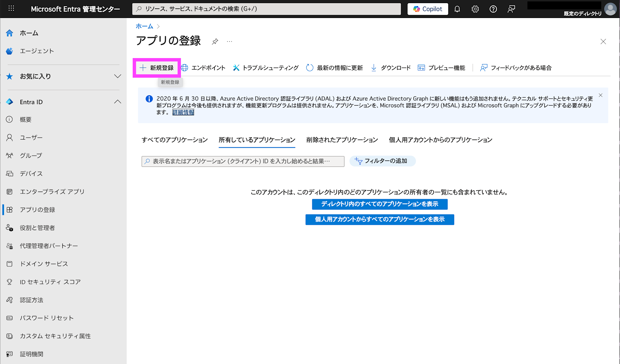The image size is (620, 364).
Task: Open プレビュー機能 in the toolbar
Action: pos(441,68)
